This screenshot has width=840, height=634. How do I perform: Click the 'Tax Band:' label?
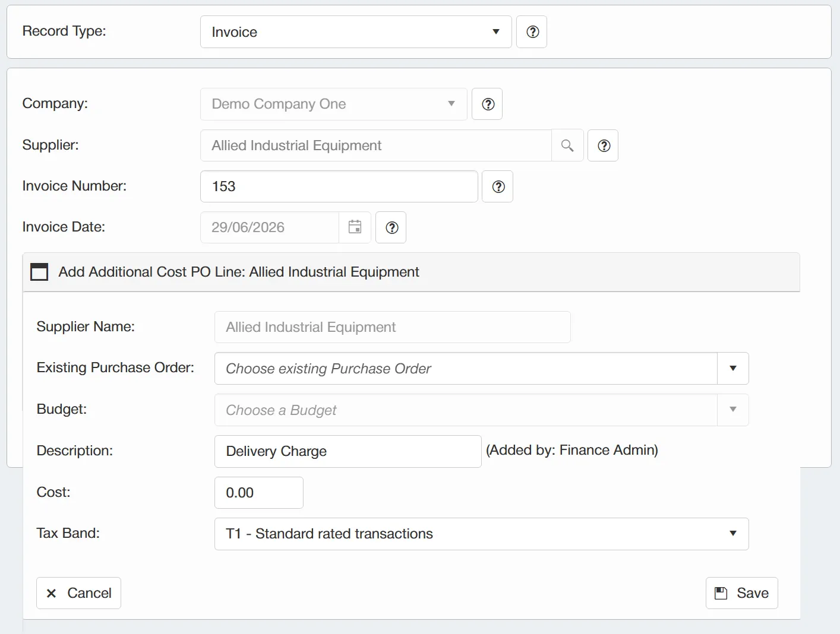(x=68, y=533)
